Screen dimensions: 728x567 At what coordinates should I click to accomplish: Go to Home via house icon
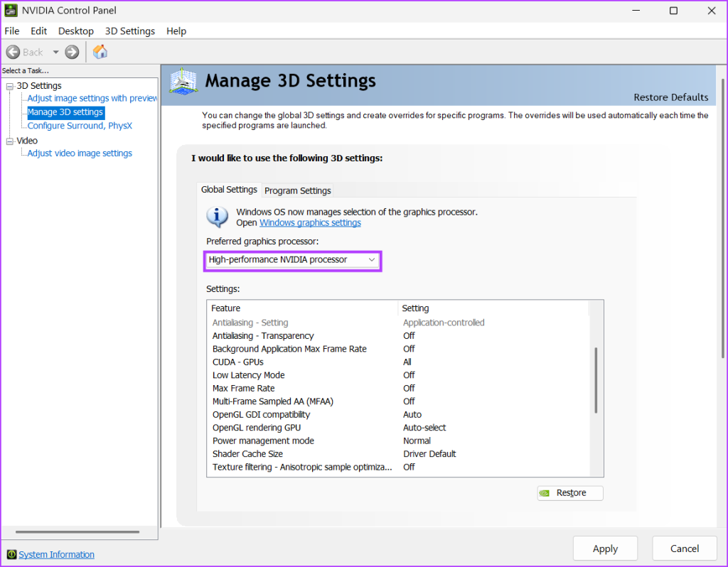click(x=100, y=51)
